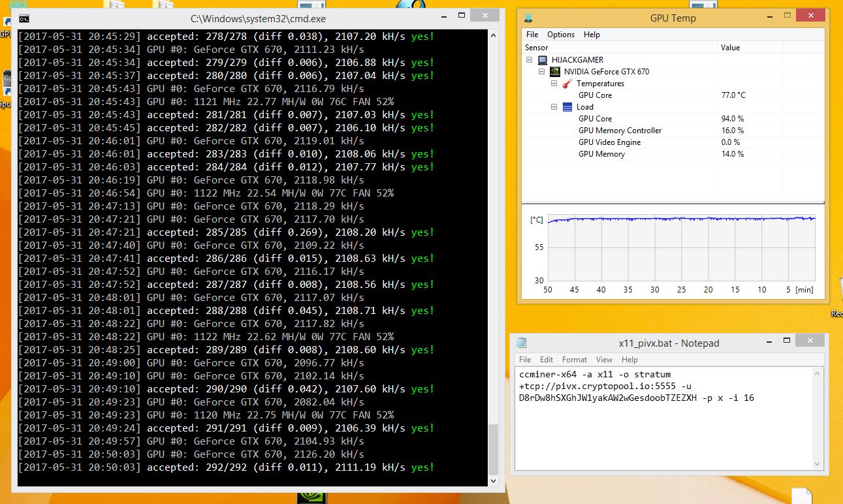Click the 0.0 % video engine value
843x504 pixels.
pyautogui.click(x=730, y=142)
